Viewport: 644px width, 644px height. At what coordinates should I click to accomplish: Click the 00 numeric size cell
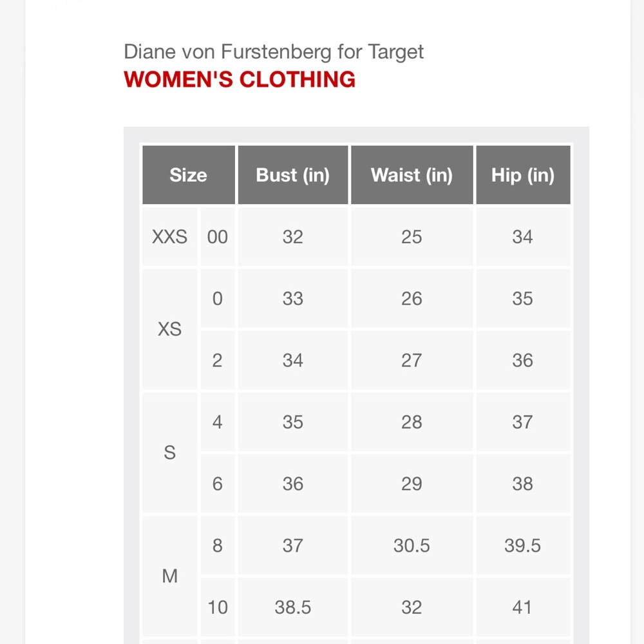218,236
